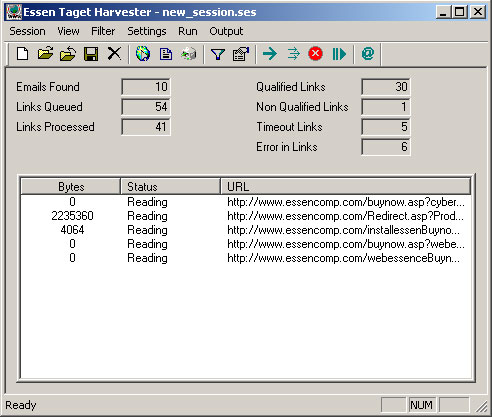Click the window resize grip corner
Viewport: 492px width, 417px height.
[x=481, y=406]
